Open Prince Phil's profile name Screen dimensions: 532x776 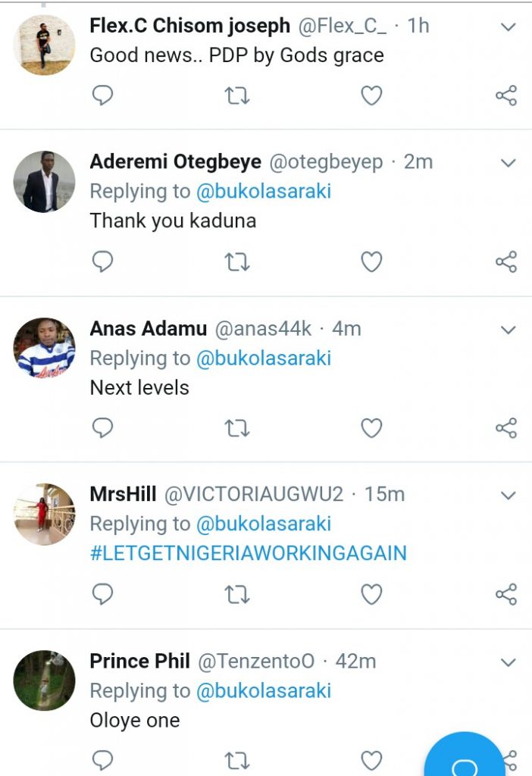pyautogui.click(x=139, y=661)
